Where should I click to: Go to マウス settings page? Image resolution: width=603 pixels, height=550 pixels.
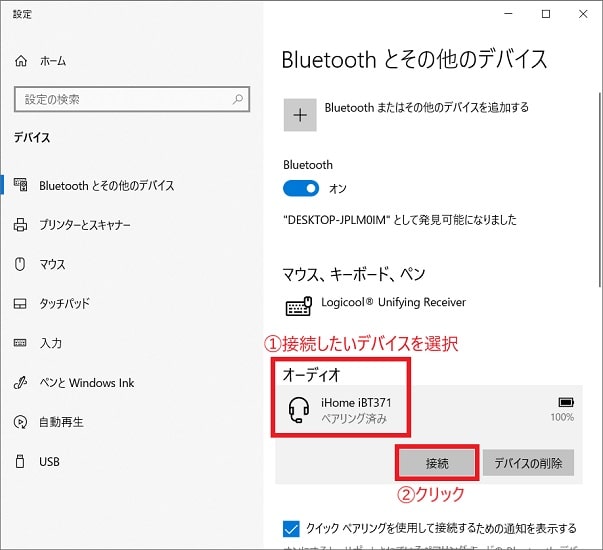click(x=52, y=264)
